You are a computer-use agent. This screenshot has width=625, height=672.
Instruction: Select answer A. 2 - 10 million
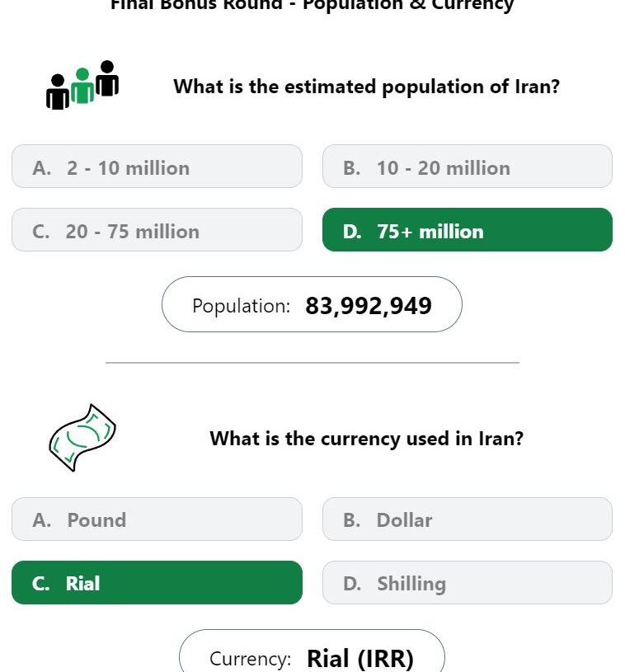tap(157, 167)
